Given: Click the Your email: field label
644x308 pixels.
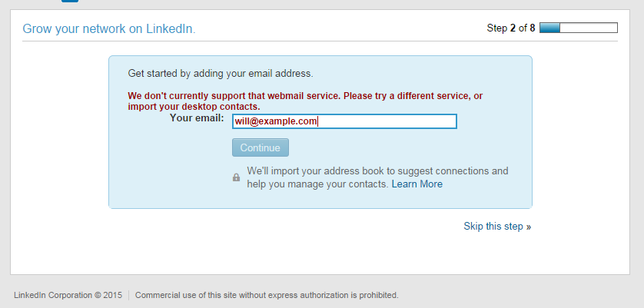Looking at the screenshot, I should (197, 118).
